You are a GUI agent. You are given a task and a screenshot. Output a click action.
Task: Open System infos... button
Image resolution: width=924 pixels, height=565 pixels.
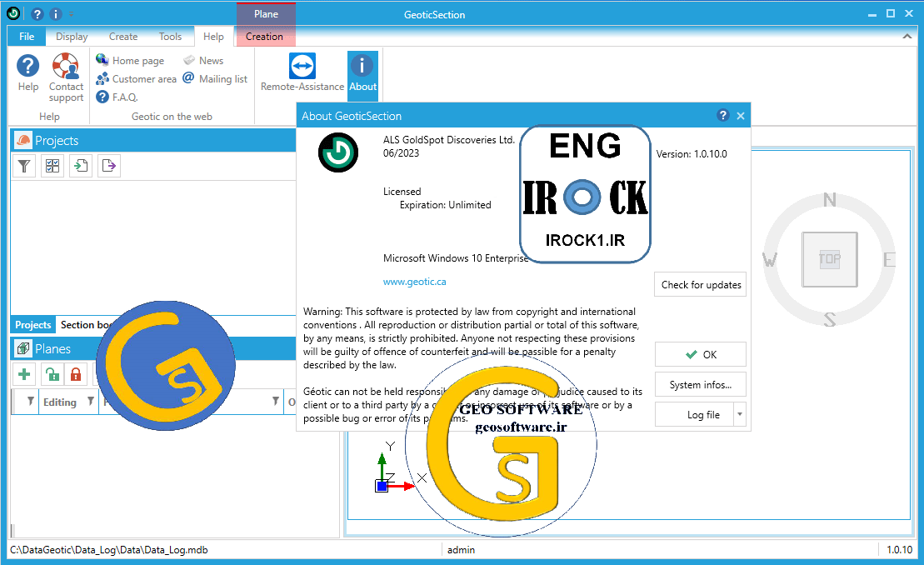coord(701,385)
